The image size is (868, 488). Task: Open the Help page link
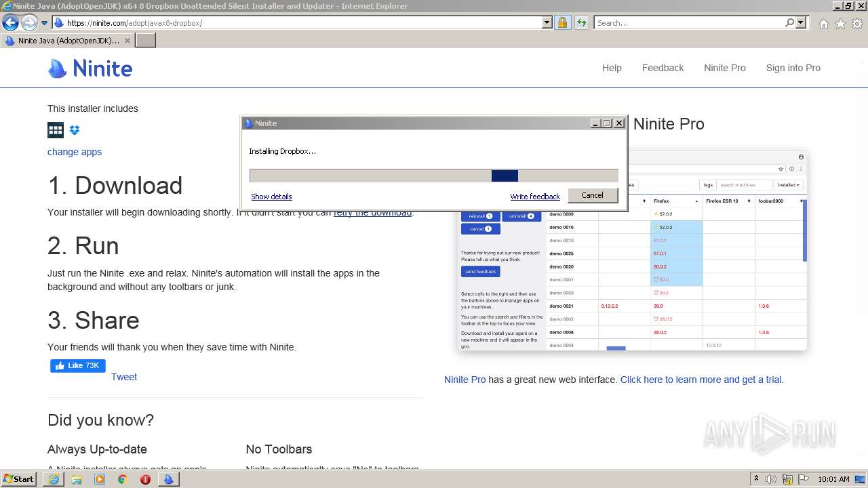[x=612, y=68]
